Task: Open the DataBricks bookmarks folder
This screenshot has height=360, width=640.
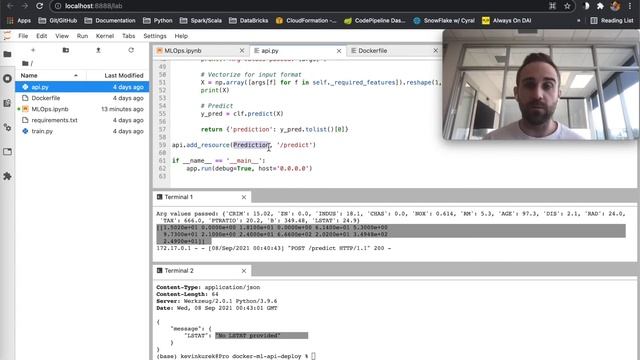Action: [x=249, y=20]
